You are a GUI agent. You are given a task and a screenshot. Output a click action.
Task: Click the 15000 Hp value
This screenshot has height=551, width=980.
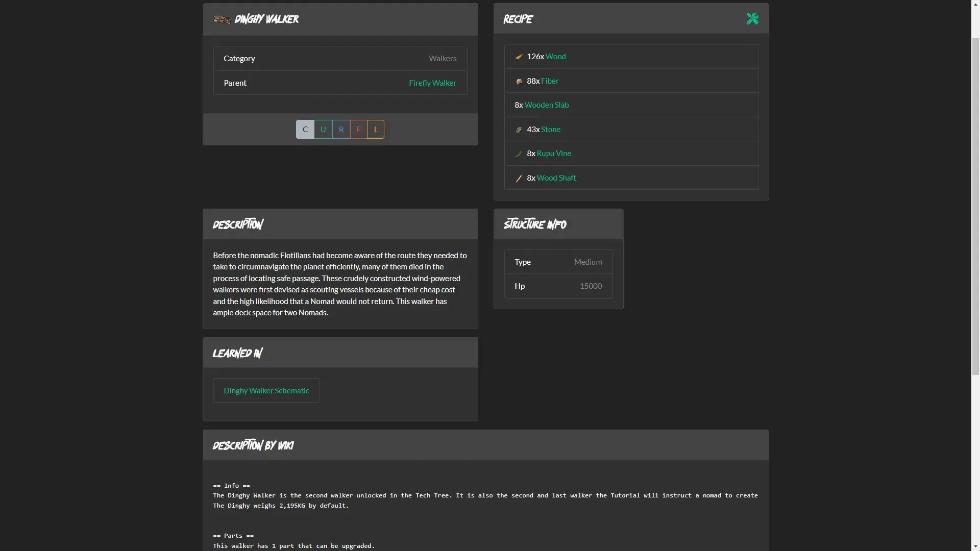pos(591,286)
